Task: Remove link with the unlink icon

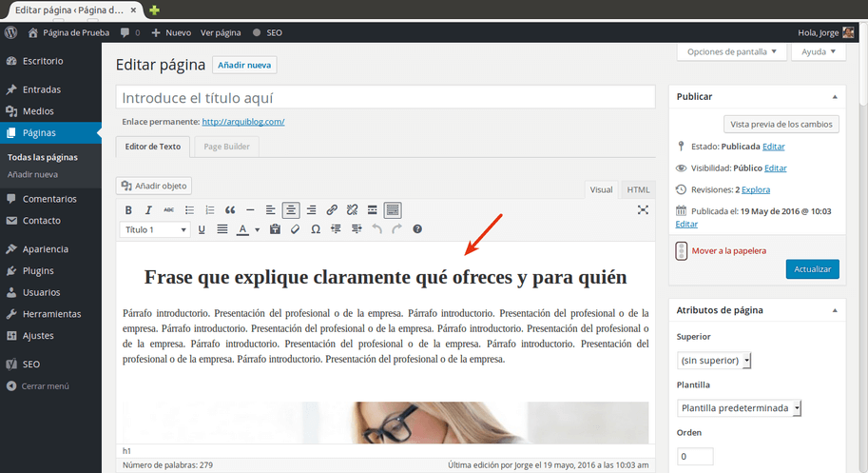Action: tap(352, 210)
